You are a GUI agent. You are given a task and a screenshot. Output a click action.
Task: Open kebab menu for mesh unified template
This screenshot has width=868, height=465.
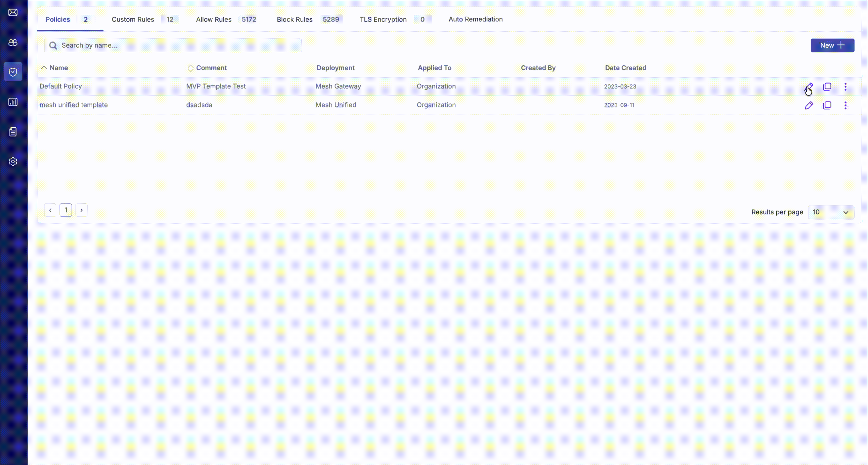pos(845,105)
